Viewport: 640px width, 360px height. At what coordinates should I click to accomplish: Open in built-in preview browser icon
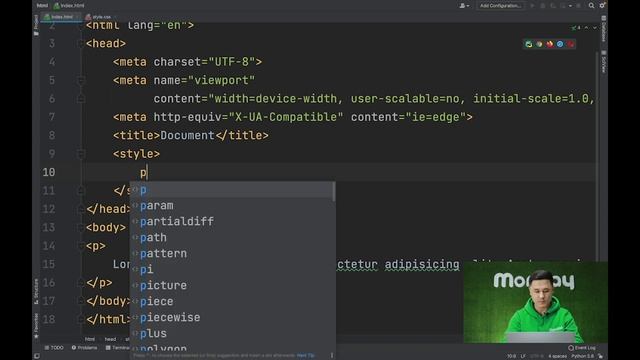(x=529, y=44)
